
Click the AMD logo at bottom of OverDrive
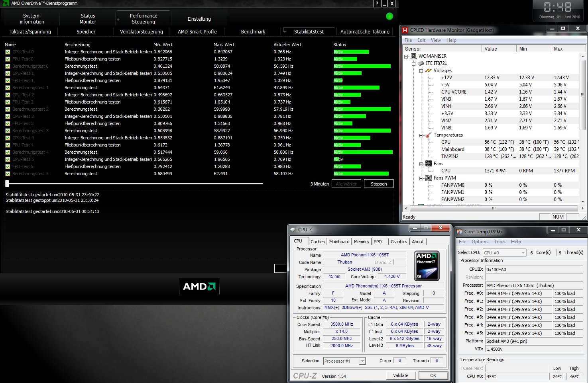tap(199, 286)
